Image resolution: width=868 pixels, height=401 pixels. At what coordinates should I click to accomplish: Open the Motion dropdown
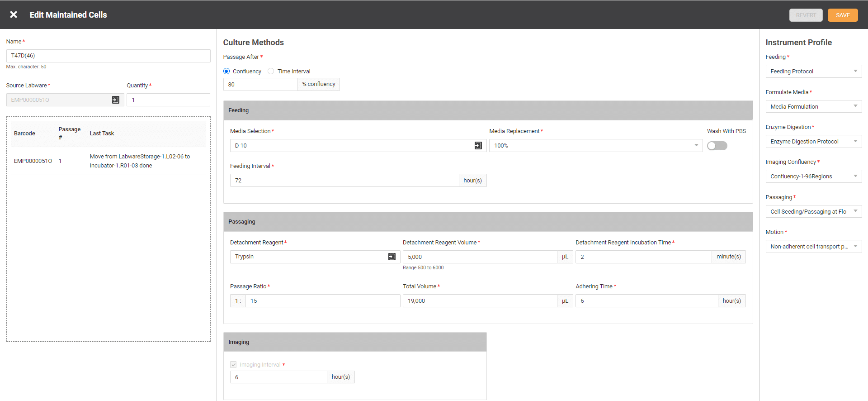tap(813, 247)
